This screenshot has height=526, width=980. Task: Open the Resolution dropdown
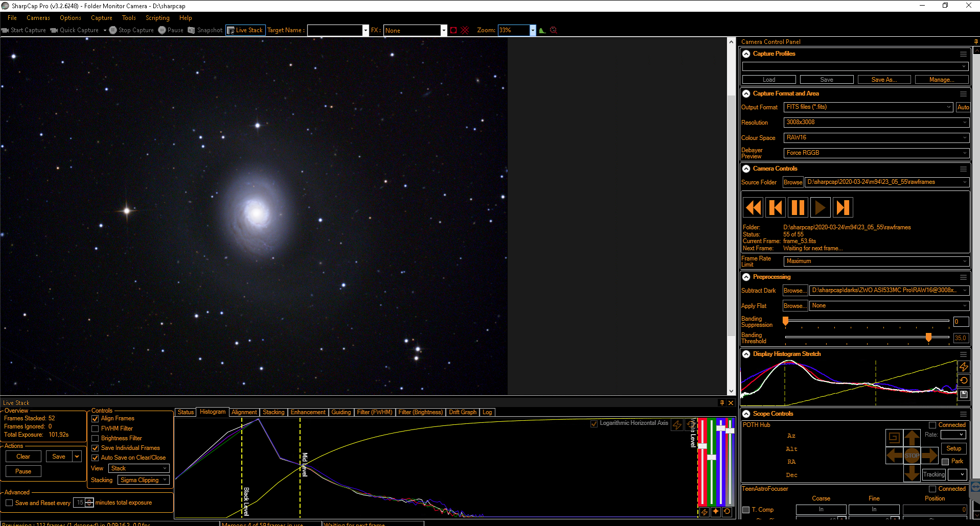pyautogui.click(x=876, y=123)
